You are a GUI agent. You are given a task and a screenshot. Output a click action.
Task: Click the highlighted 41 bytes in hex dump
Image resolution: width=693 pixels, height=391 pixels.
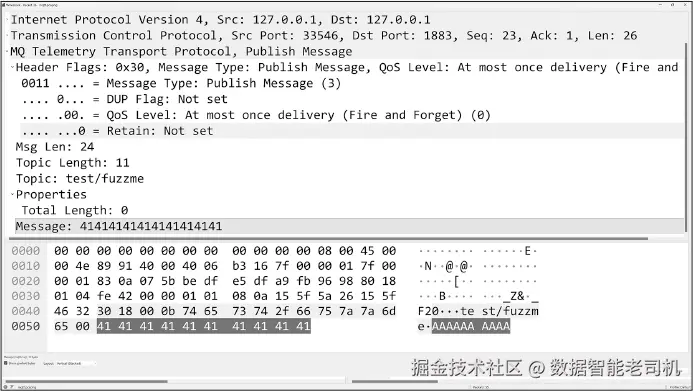point(204,326)
